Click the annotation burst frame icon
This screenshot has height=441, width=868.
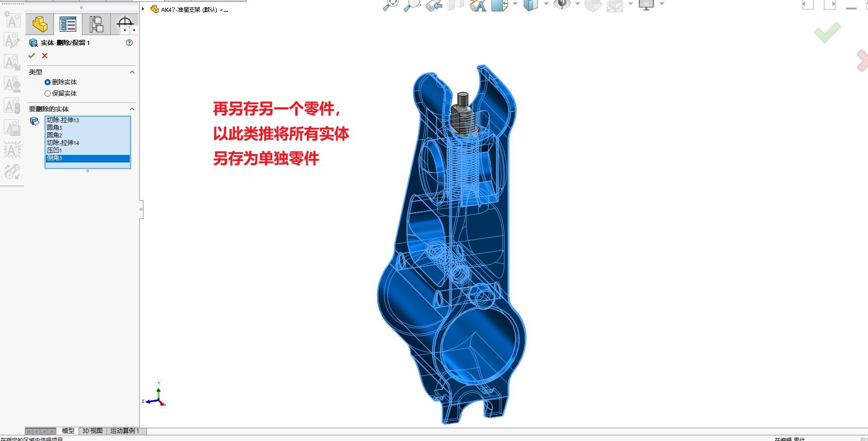click(x=12, y=150)
